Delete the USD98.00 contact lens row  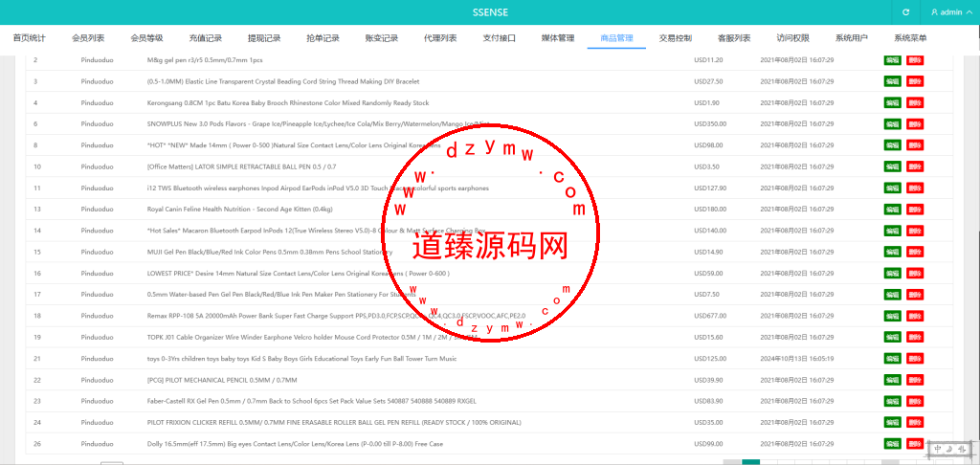click(x=915, y=145)
